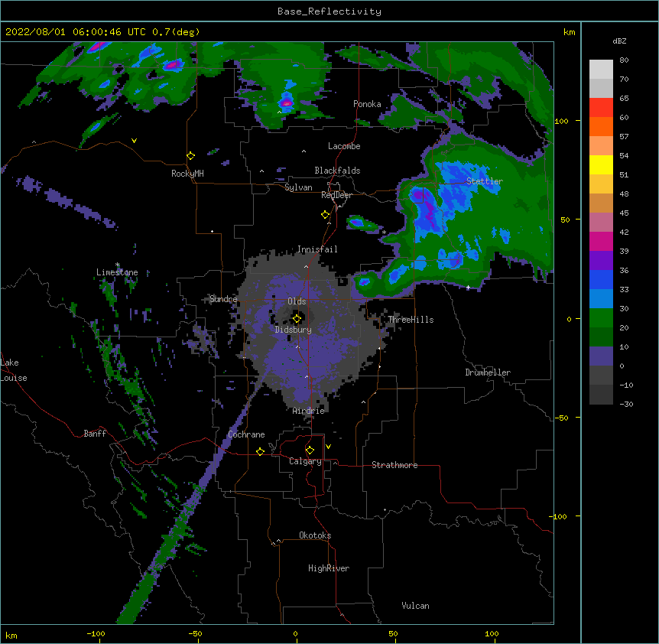Click the -50 tick label on right axis

pyautogui.click(x=561, y=418)
